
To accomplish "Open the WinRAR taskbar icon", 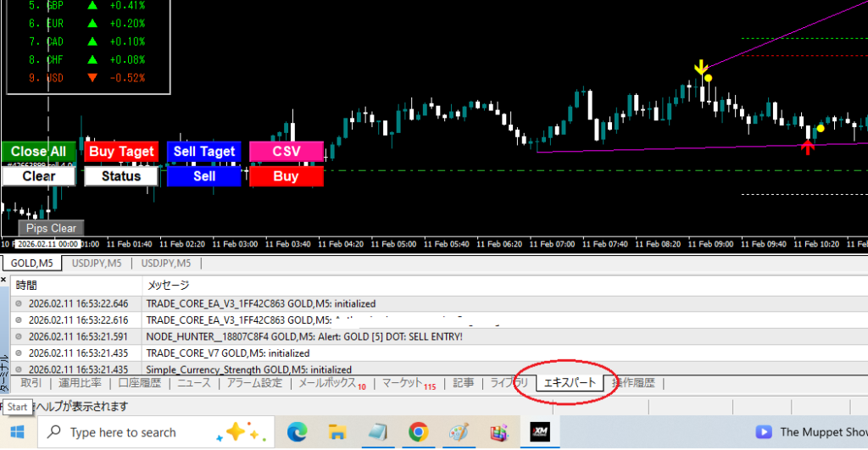I will click(498, 432).
